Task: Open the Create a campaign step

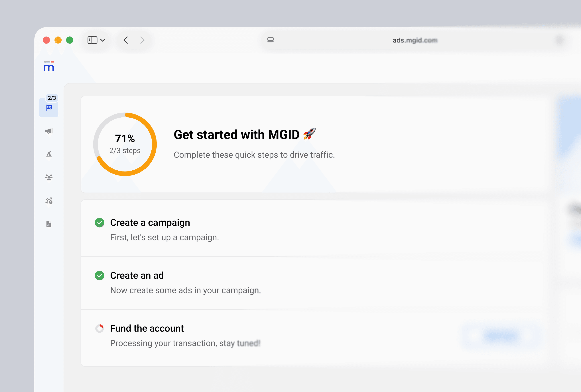Action: [150, 223]
